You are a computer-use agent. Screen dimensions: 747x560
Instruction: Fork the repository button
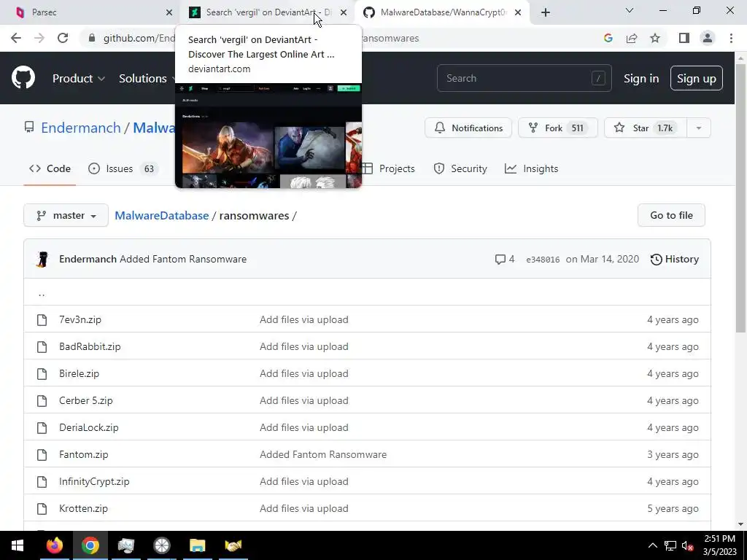(x=558, y=128)
